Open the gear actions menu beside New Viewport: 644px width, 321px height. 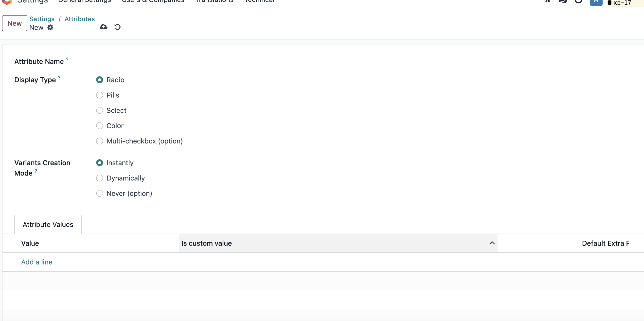pyautogui.click(x=50, y=27)
